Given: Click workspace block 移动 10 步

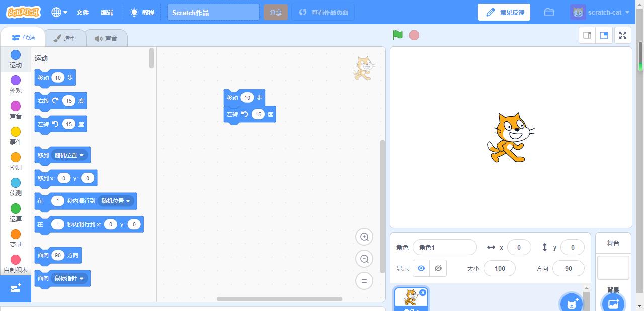Looking at the screenshot, I should point(244,98).
